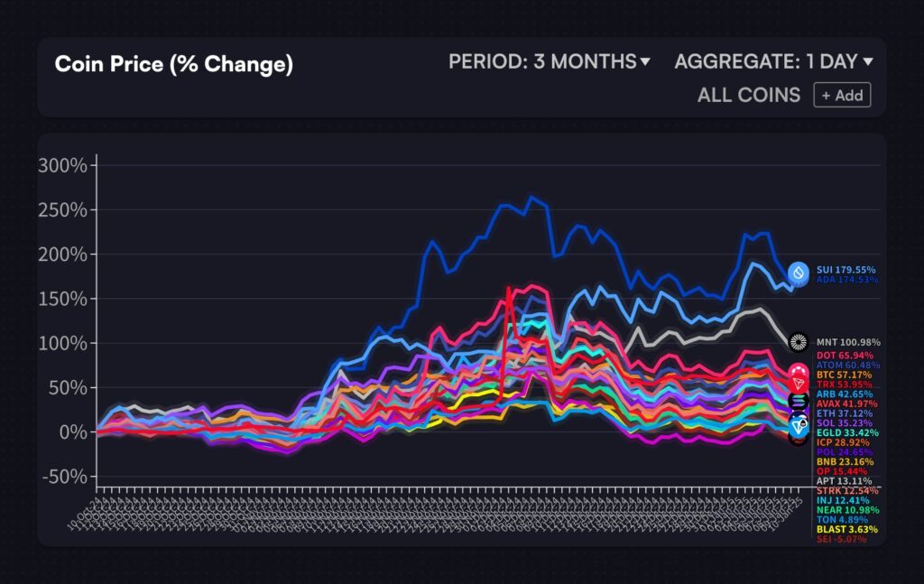Select the INJ 12.41% legend label

click(x=843, y=500)
